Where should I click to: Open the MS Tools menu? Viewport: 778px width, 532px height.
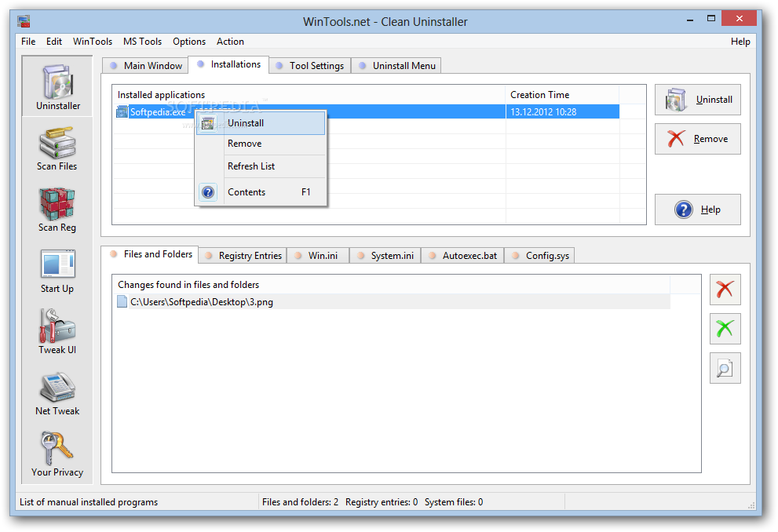point(142,42)
